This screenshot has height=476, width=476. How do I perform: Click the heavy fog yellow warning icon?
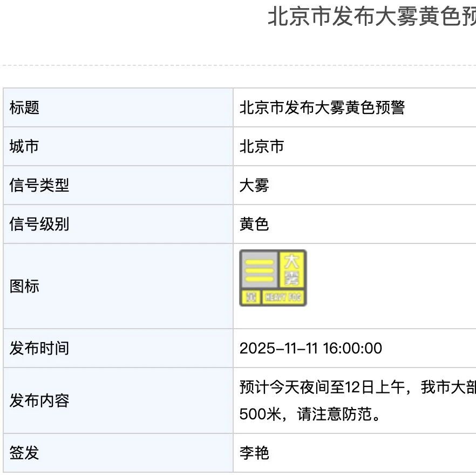click(x=273, y=278)
